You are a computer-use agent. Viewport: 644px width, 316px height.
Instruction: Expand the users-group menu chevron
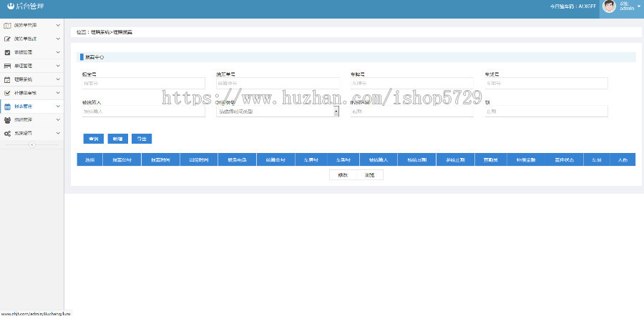click(x=58, y=120)
